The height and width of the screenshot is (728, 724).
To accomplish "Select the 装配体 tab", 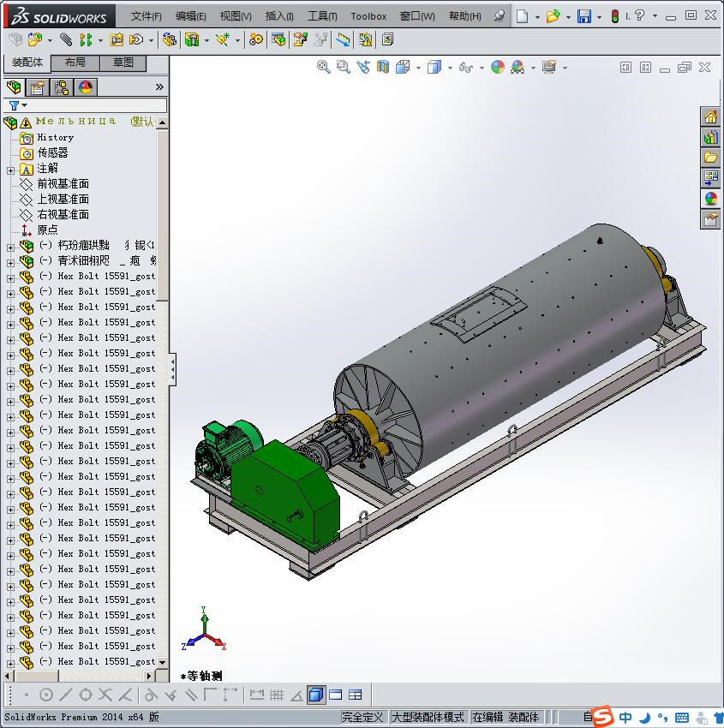I will click(27, 63).
